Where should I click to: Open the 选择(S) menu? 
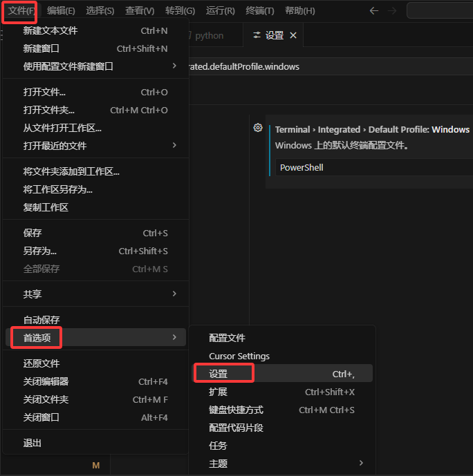pyautogui.click(x=100, y=11)
